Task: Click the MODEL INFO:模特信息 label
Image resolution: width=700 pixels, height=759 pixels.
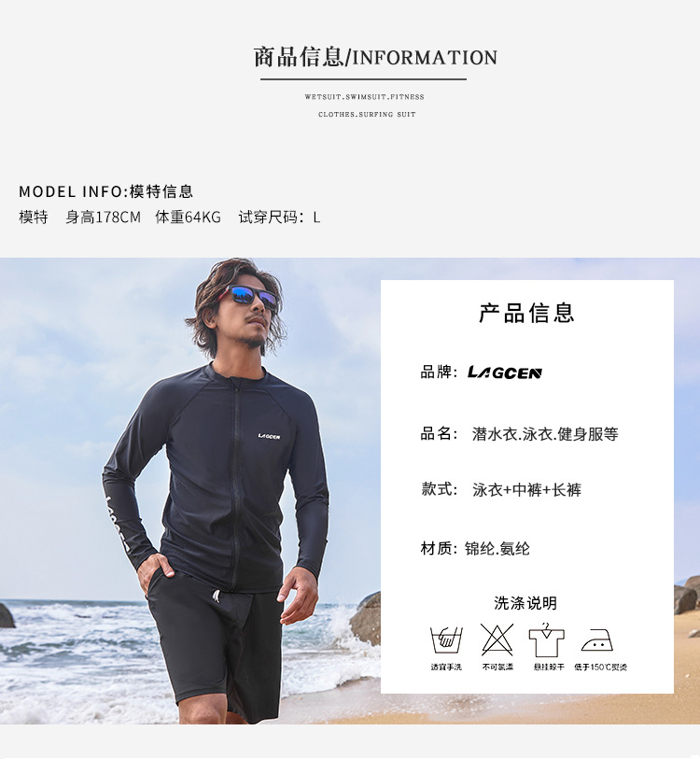Action: click(x=106, y=191)
